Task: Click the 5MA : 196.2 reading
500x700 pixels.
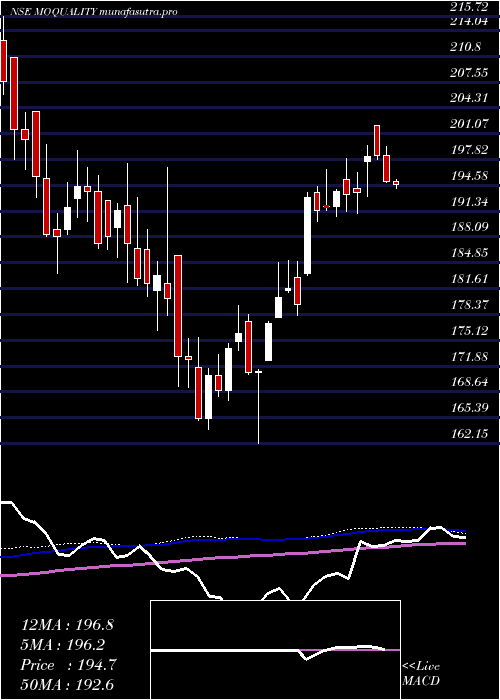Action: point(62,645)
